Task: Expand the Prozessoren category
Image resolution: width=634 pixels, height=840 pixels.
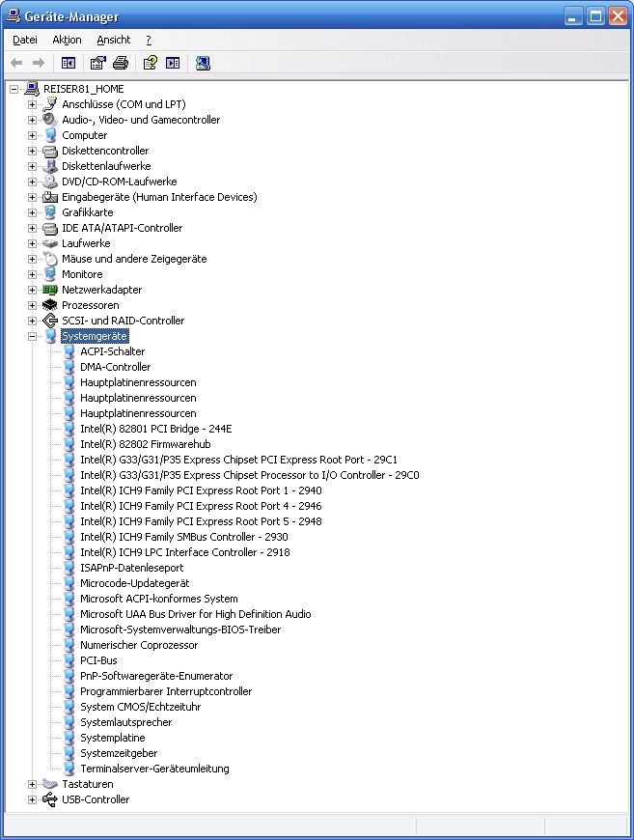Action: (x=32, y=305)
